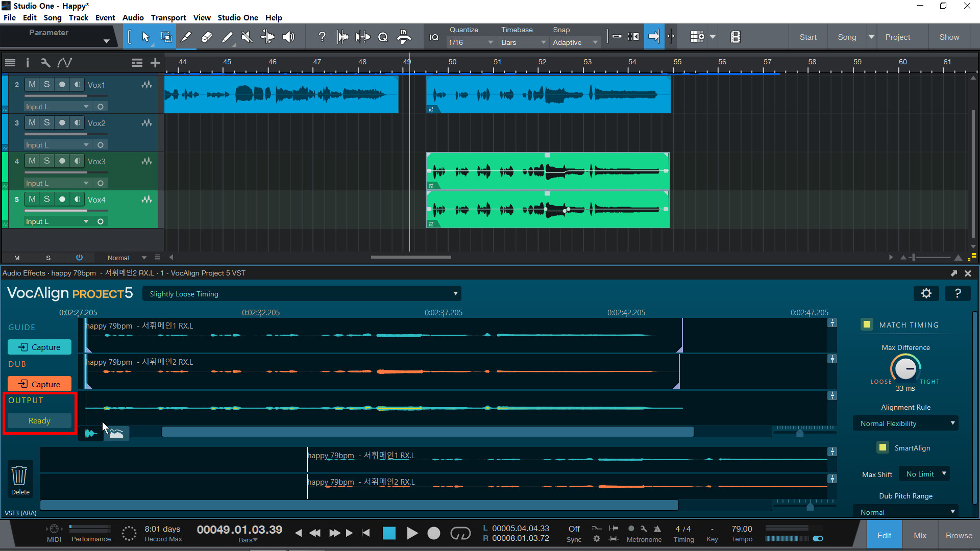Screen dimensions: 980x551
Task: Toggle the Match Timing checkbox
Action: click(867, 324)
